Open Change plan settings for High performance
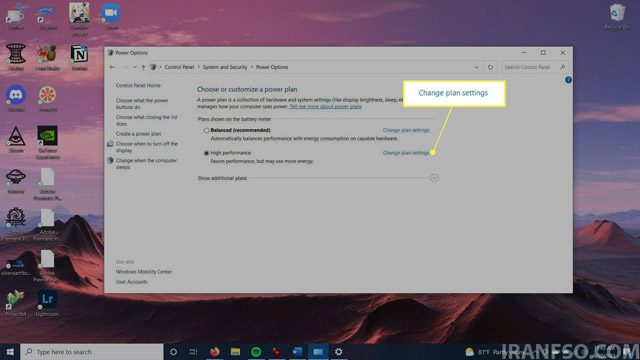The image size is (640, 360). point(406,153)
